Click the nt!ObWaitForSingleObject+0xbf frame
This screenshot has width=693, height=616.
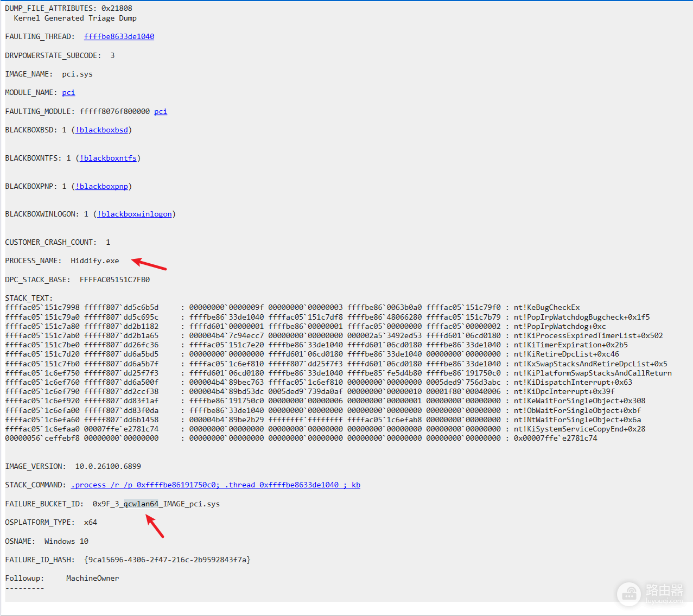pos(577,410)
